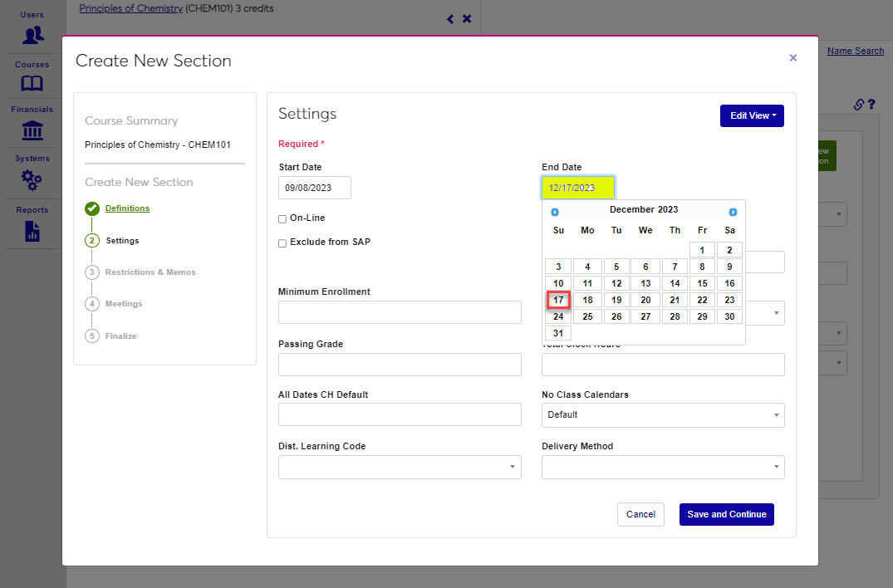Open the Reports chart icon
The width and height of the screenshot is (893, 588).
click(x=32, y=231)
